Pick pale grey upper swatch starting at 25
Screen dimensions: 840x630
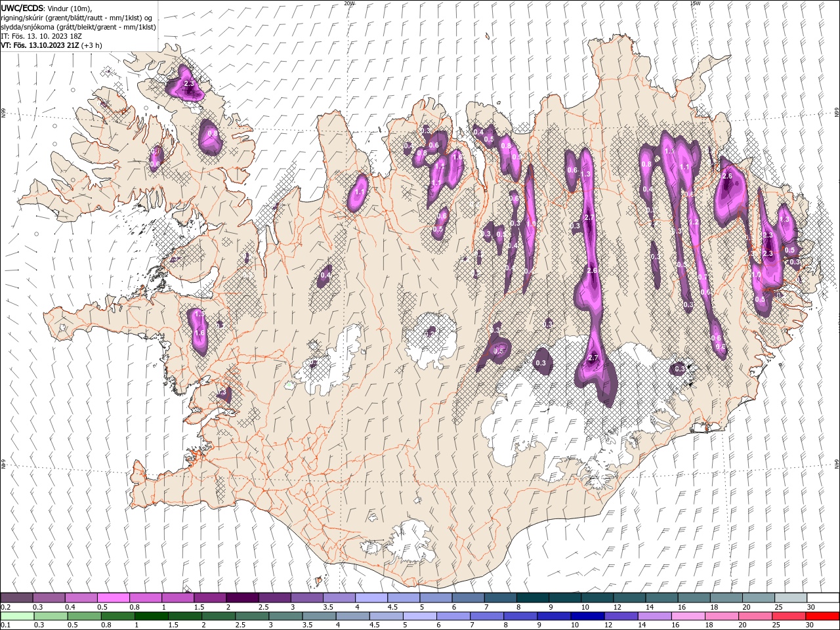click(x=790, y=598)
